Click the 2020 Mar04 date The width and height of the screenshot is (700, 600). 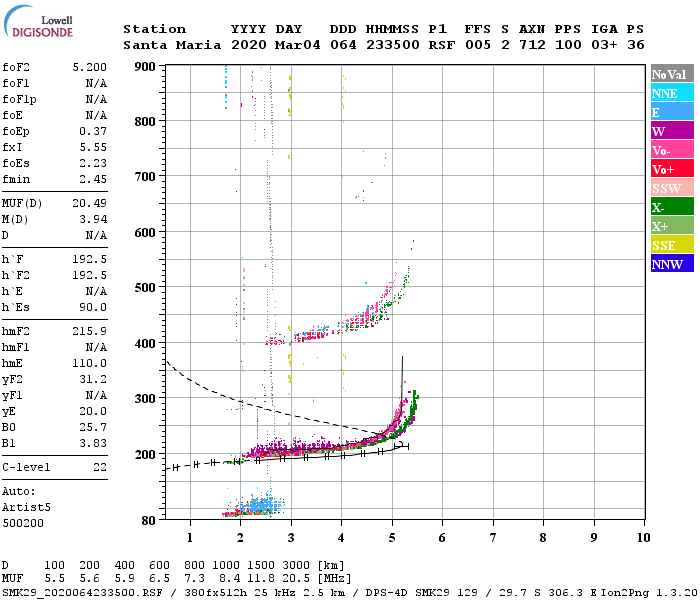[275, 45]
